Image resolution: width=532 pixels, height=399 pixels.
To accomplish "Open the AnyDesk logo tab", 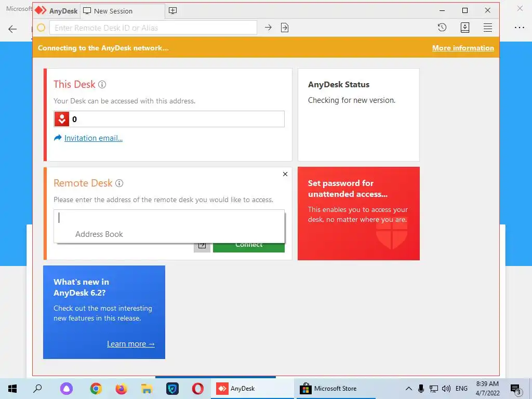I will (x=56, y=10).
